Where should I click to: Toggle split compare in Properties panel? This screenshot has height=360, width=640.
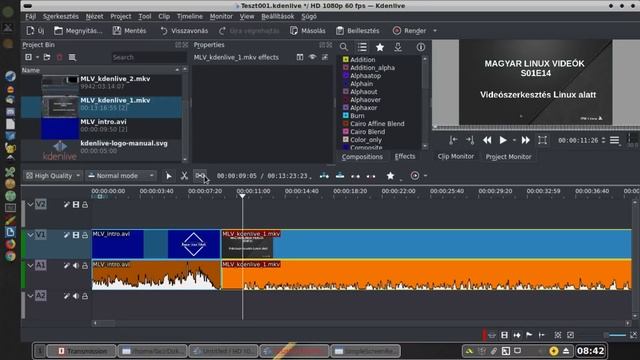click(x=300, y=58)
